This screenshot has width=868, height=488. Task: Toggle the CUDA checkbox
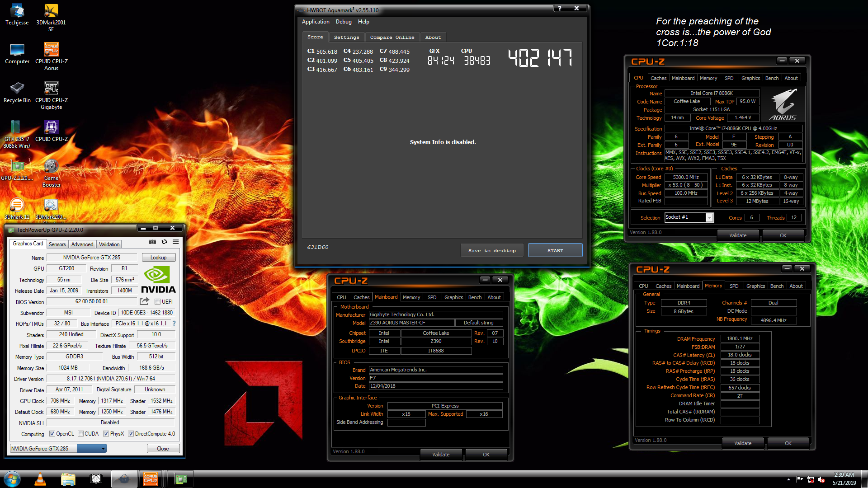pyautogui.click(x=80, y=434)
